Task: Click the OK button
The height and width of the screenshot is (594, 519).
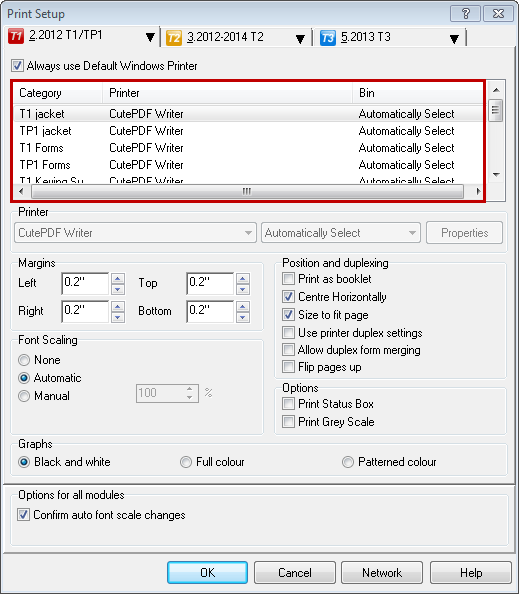Action: [208, 572]
